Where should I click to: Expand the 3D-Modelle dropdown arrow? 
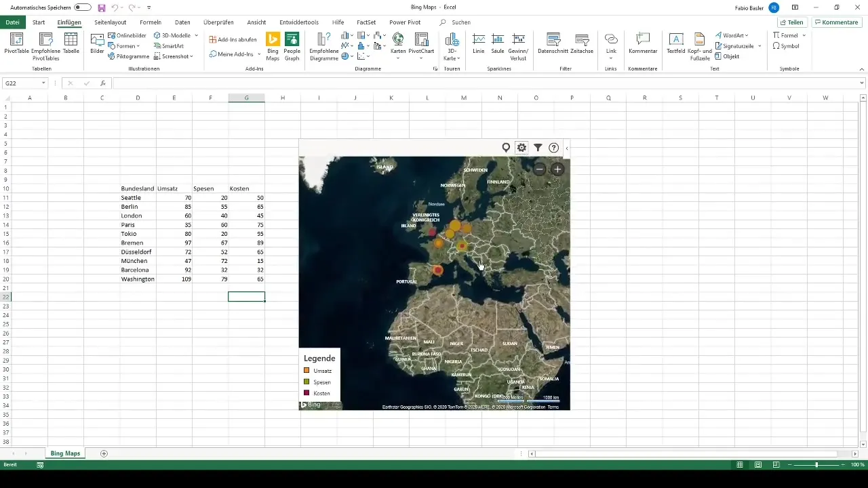tap(197, 35)
